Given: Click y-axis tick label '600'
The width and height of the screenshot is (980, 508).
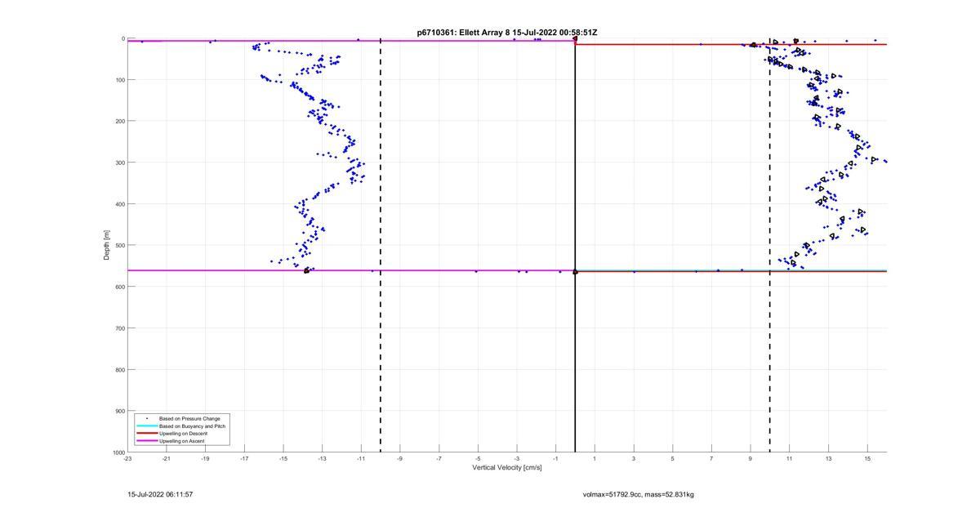Looking at the screenshot, I should coord(119,287).
